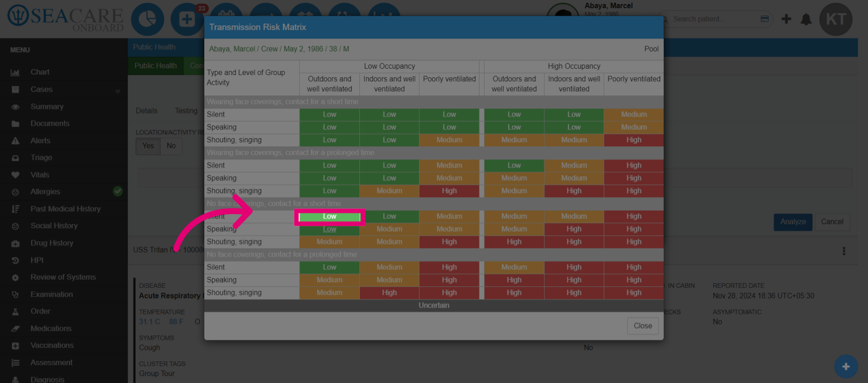
Task: Open Vitals from the sidebar menu
Action: (x=40, y=175)
